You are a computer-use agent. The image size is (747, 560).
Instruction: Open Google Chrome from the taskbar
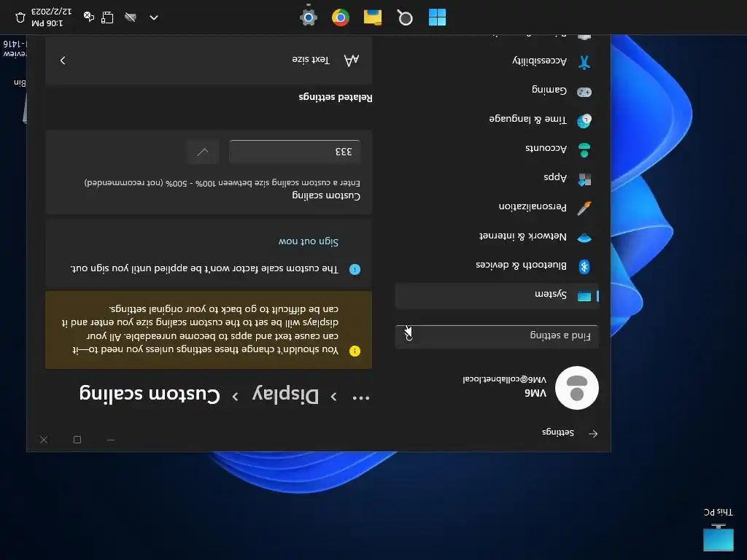pyautogui.click(x=340, y=17)
